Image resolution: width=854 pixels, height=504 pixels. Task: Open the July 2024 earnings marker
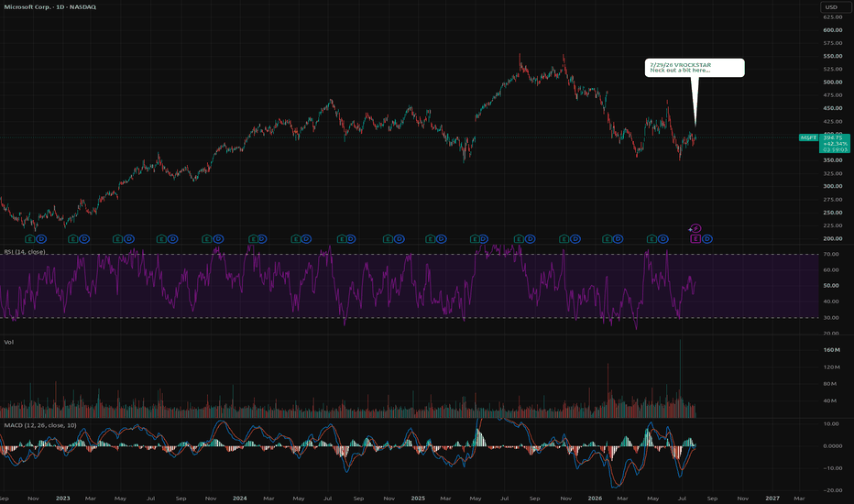342,238
